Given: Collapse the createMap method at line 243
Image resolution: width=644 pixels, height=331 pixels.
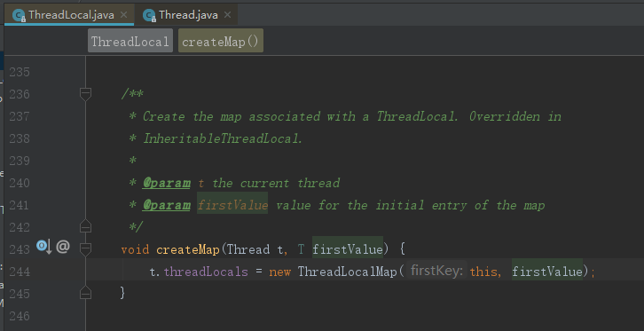Looking at the screenshot, I should click(85, 248).
